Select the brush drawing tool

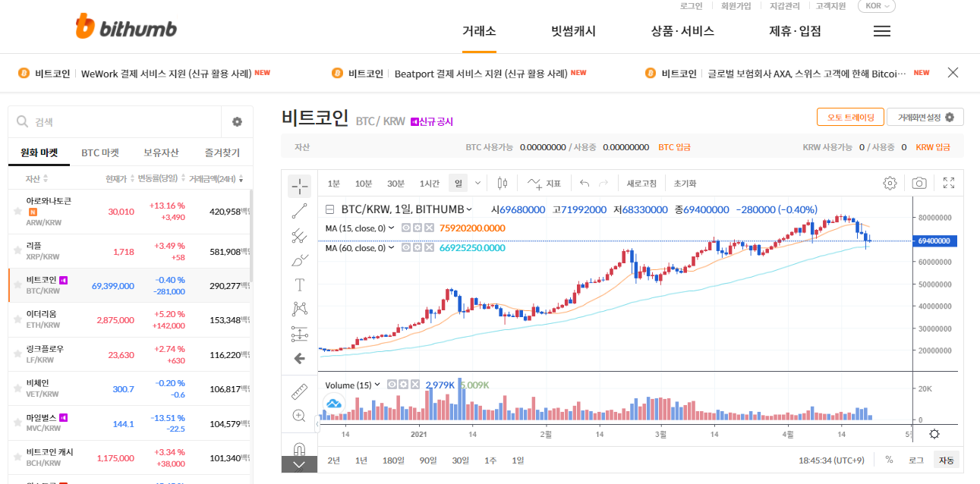click(299, 260)
